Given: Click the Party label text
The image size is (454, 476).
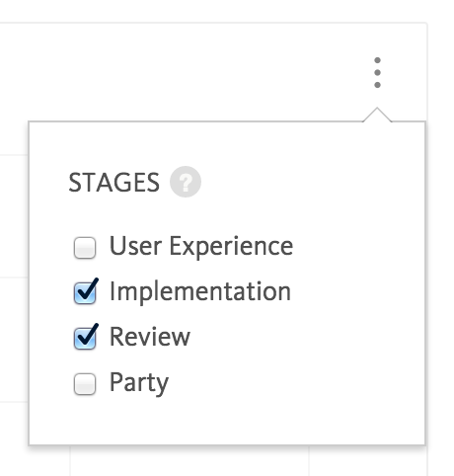Looking at the screenshot, I should pos(139,383).
